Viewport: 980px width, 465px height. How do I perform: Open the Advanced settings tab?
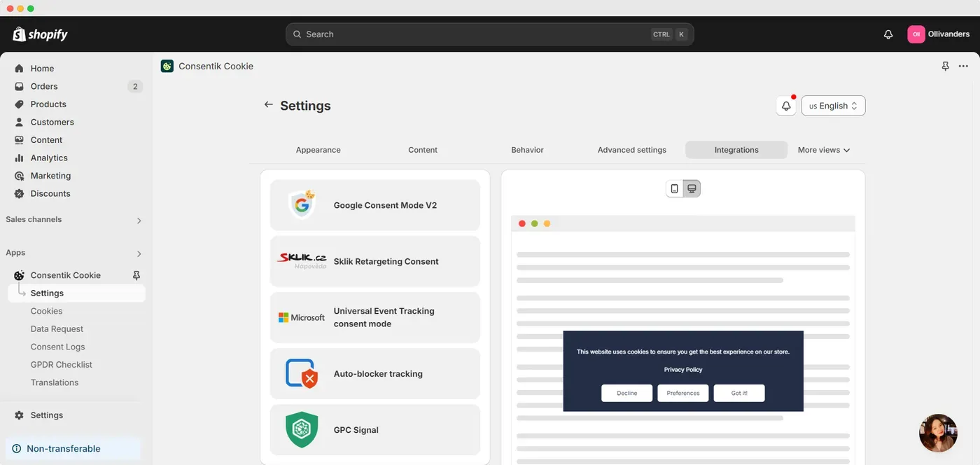tap(632, 150)
